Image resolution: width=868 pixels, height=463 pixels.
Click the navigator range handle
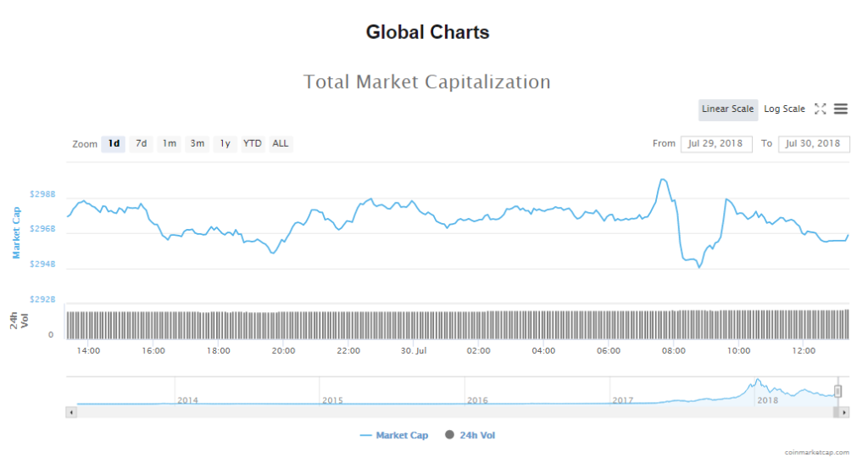coord(837,391)
